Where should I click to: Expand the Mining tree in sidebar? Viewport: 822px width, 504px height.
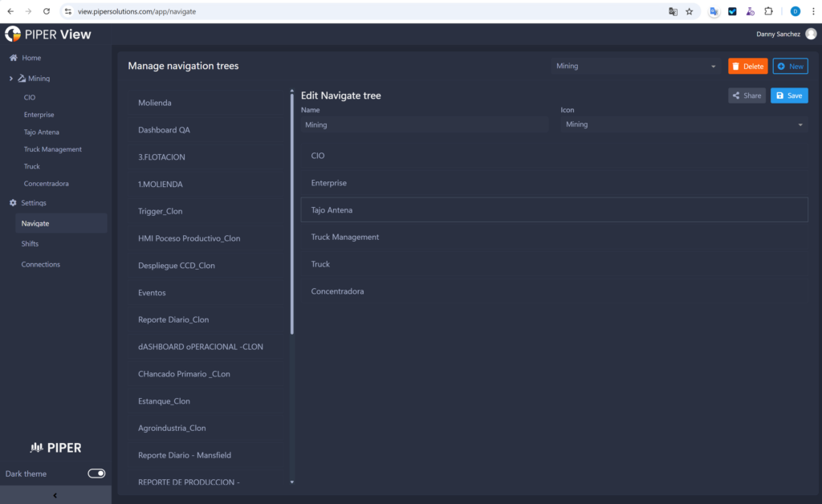[10, 79]
